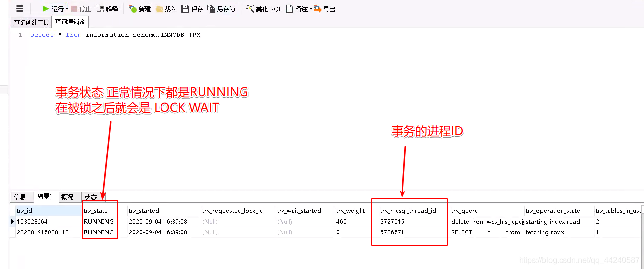
Task: Switch to 查询创建工具 tab
Action: (x=32, y=22)
